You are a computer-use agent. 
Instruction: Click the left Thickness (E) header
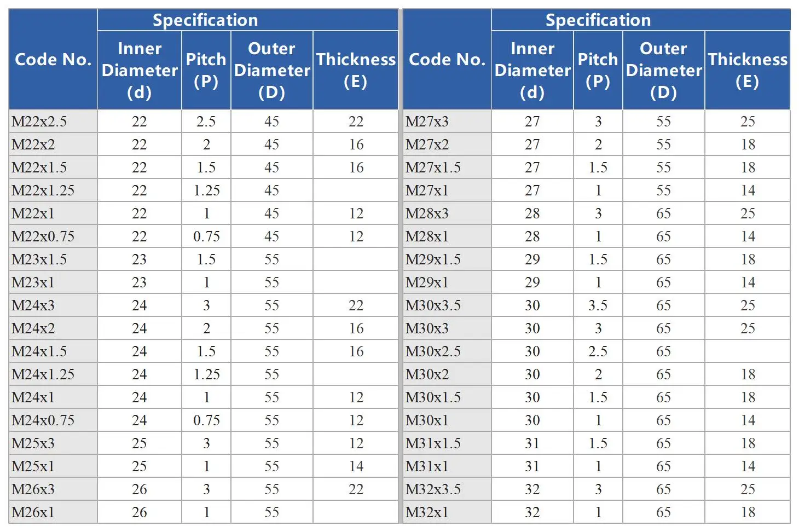[x=356, y=70]
